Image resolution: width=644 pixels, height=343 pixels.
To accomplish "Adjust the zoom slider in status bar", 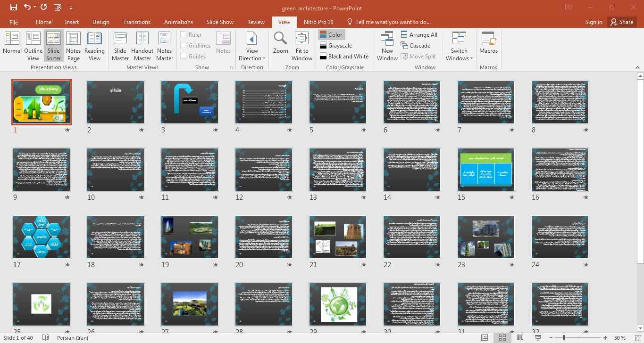I will pyautogui.click(x=564, y=338).
